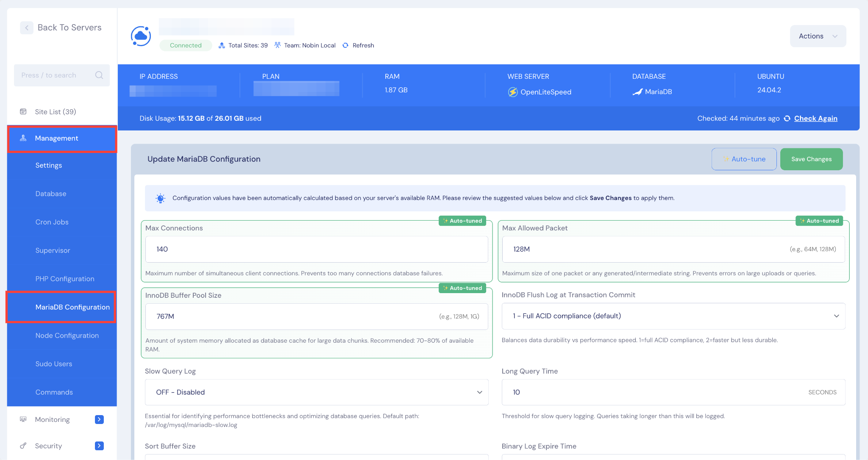Click the Security key icon in sidebar
This screenshot has height=460, width=868.
pyautogui.click(x=23, y=446)
